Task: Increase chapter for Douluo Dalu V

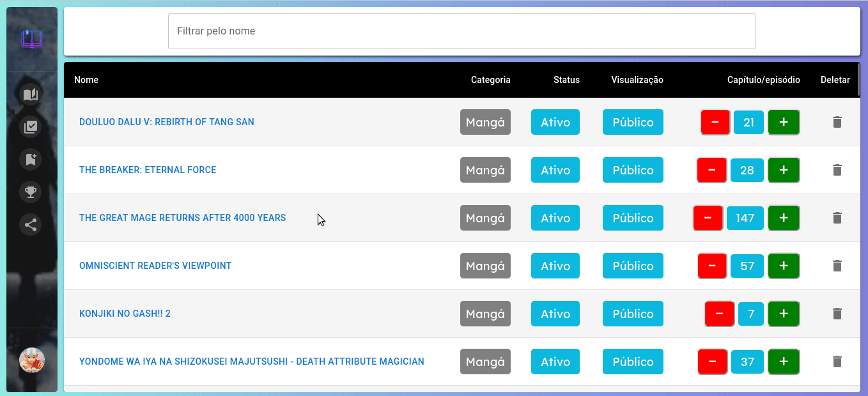Action: pos(784,122)
